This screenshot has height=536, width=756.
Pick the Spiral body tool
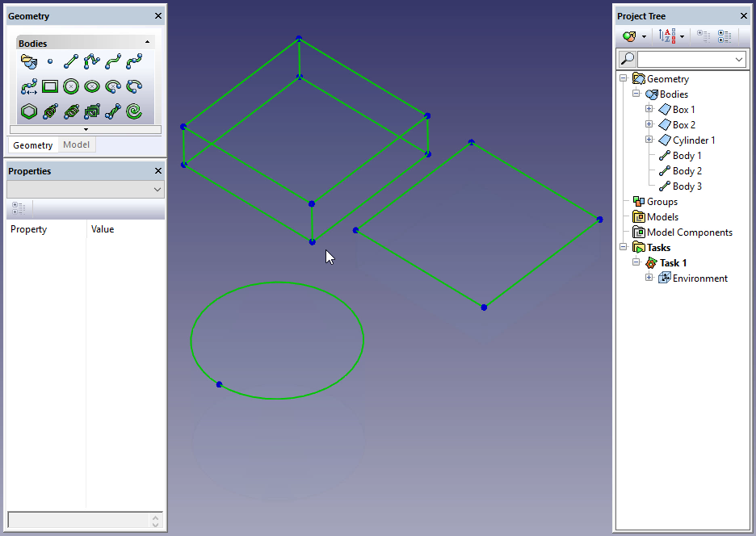click(134, 111)
